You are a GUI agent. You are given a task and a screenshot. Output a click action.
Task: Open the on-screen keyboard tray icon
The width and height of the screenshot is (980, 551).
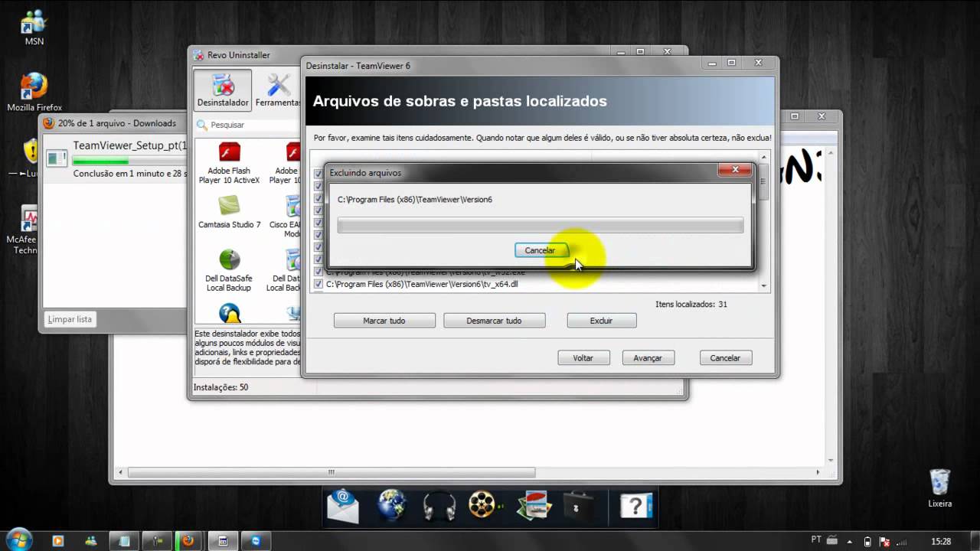[833, 540]
